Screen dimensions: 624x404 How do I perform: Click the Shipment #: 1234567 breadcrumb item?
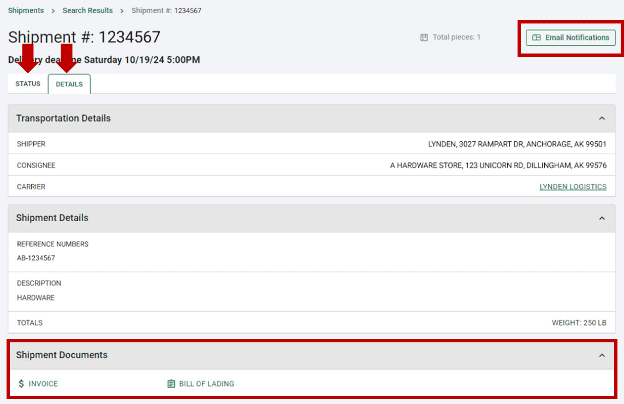click(x=167, y=9)
